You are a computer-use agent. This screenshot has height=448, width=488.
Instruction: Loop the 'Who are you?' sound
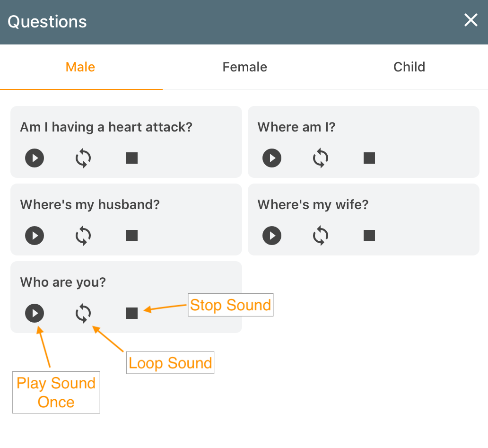point(83,313)
